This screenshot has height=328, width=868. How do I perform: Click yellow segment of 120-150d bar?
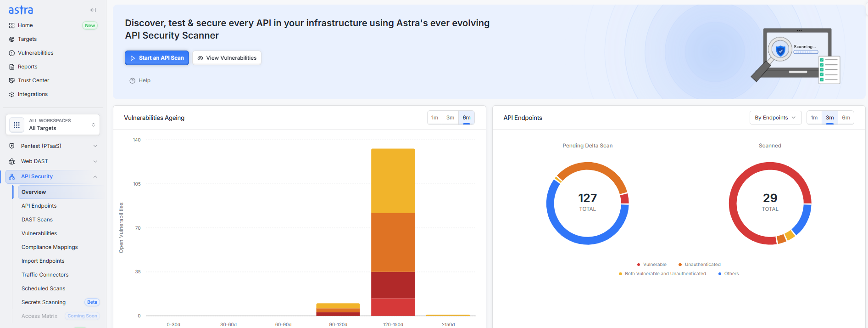(393, 181)
